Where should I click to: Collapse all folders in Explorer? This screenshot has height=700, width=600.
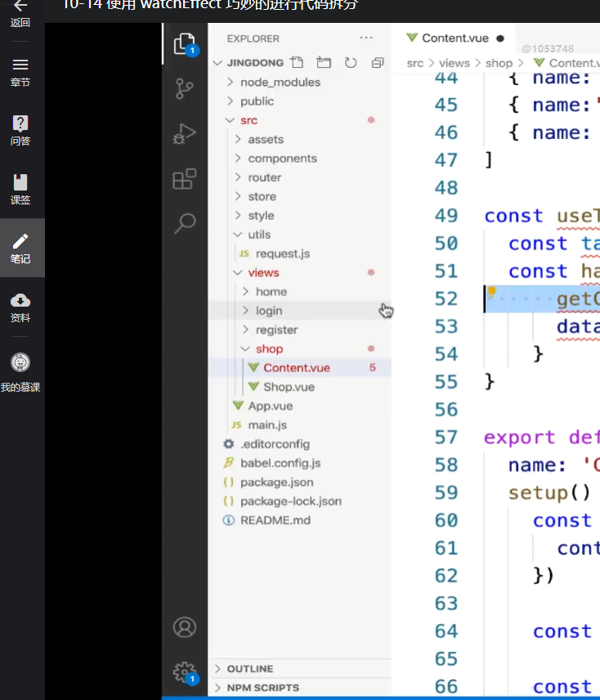[x=378, y=62]
